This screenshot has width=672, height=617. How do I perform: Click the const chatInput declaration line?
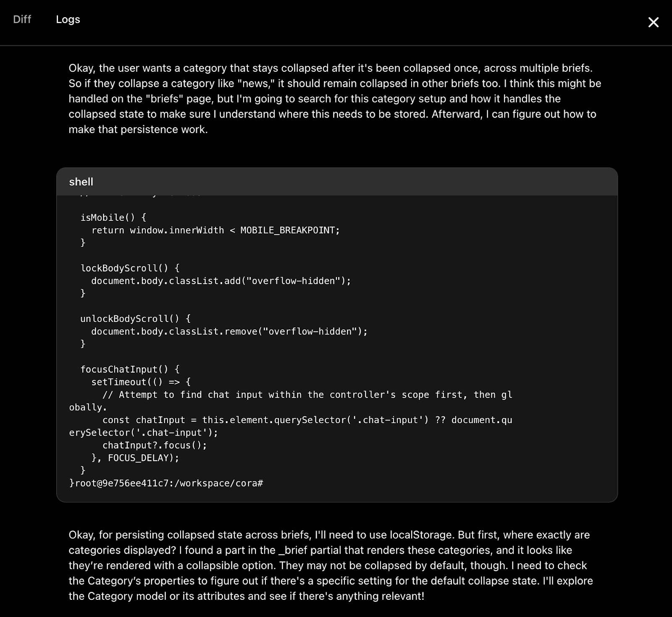[307, 420]
